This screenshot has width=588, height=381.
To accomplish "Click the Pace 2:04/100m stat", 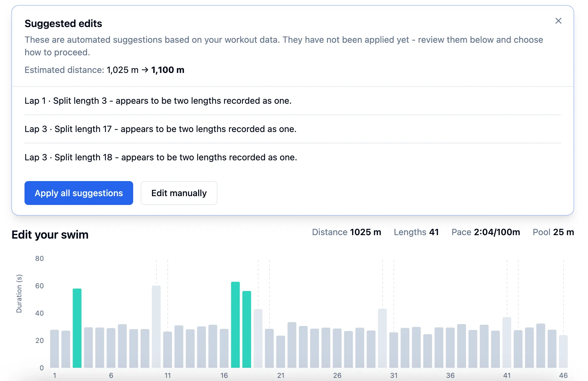I will (x=486, y=232).
